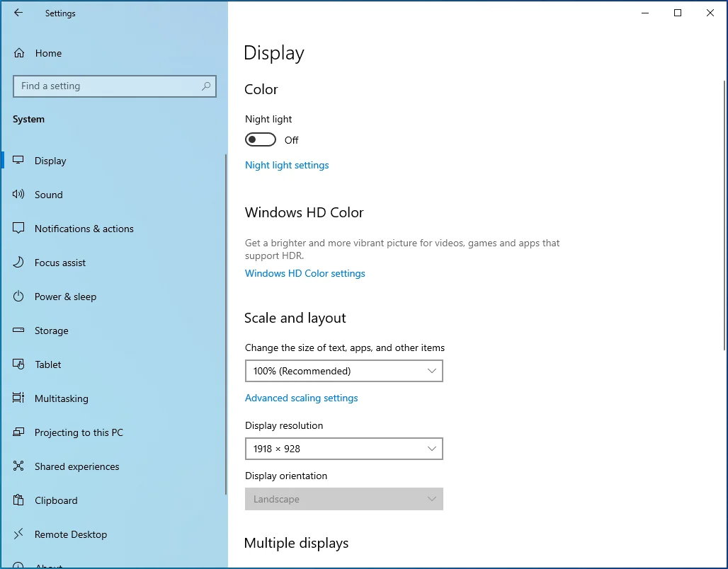Click the Power & sleep icon
This screenshot has height=569, width=728.
(18, 296)
